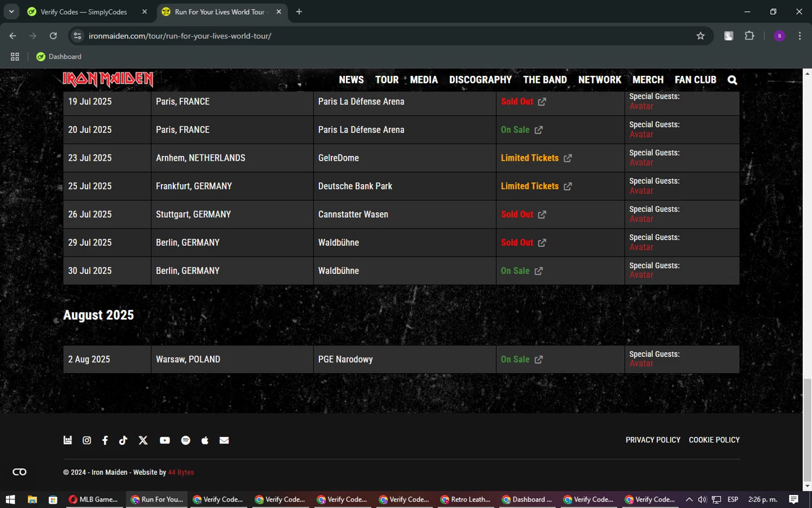Click Sold Out for 29 Jul Berlin
The image size is (812, 508).
[517, 243]
